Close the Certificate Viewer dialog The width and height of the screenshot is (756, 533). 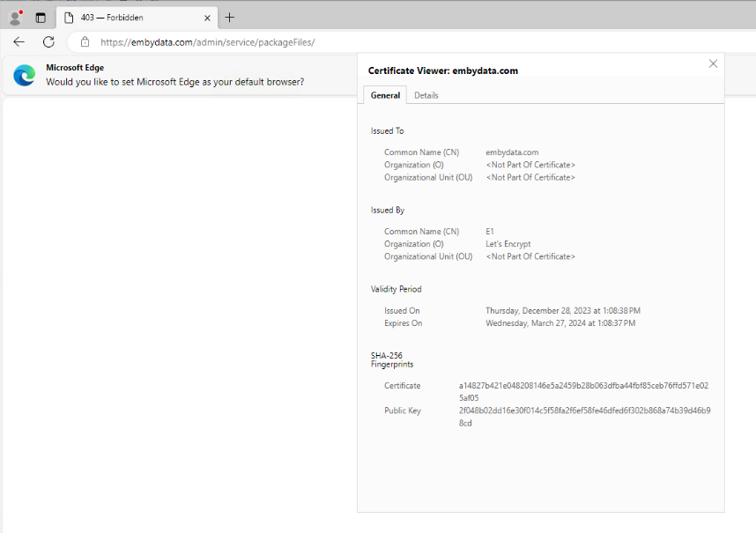pyautogui.click(x=713, y=63)
